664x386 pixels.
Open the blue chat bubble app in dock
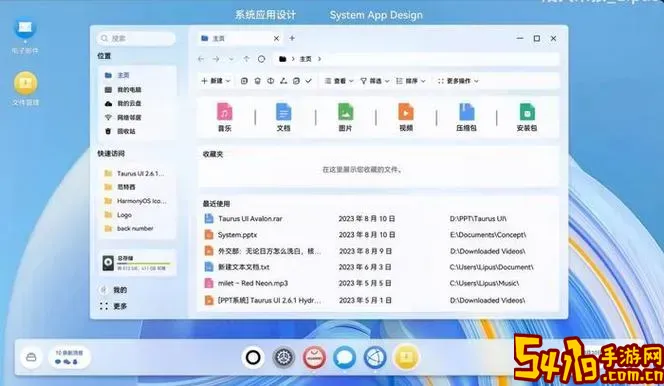[x=345, y=358]
